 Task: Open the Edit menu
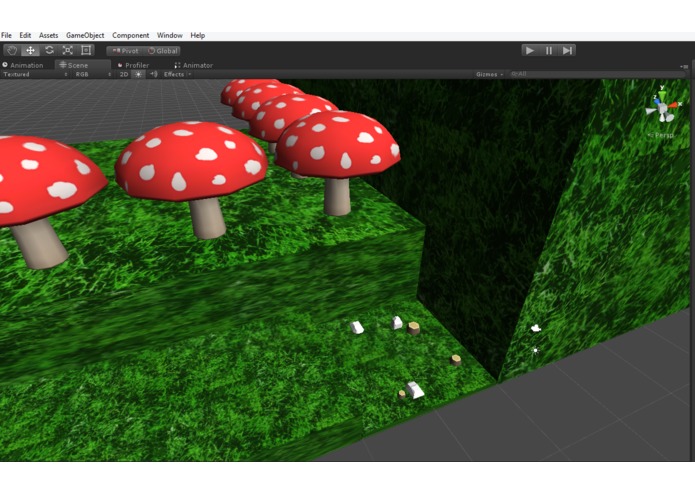pos(25,35)
